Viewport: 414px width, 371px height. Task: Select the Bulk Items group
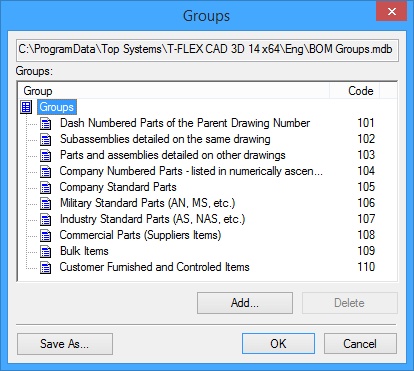[x=84, y=251]
